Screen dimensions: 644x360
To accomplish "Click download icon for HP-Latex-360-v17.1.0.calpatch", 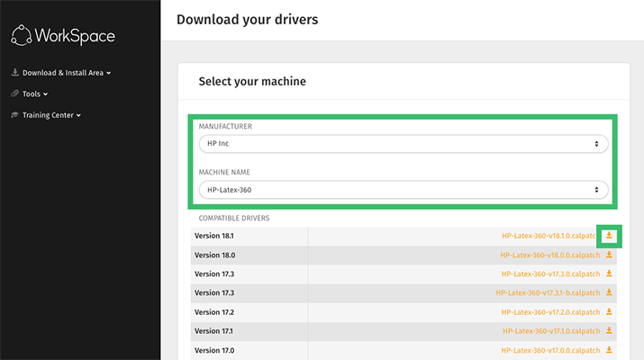I will pyautogui.click(x=609, y=331).
